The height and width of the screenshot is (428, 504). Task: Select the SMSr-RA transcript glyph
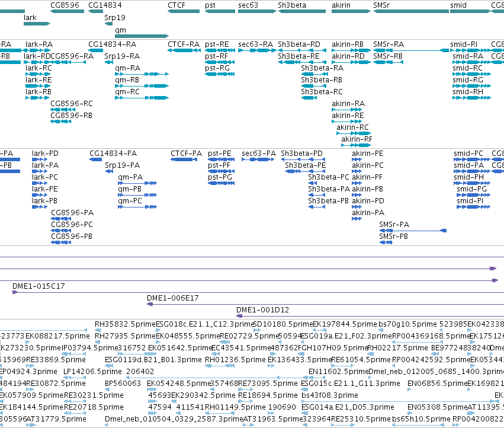[x=411, y=50]
